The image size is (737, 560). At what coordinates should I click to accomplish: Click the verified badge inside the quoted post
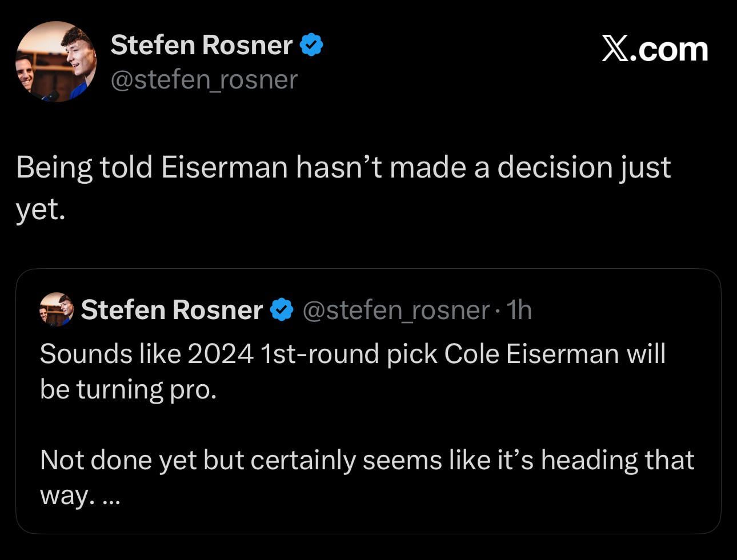coord(281,310)
